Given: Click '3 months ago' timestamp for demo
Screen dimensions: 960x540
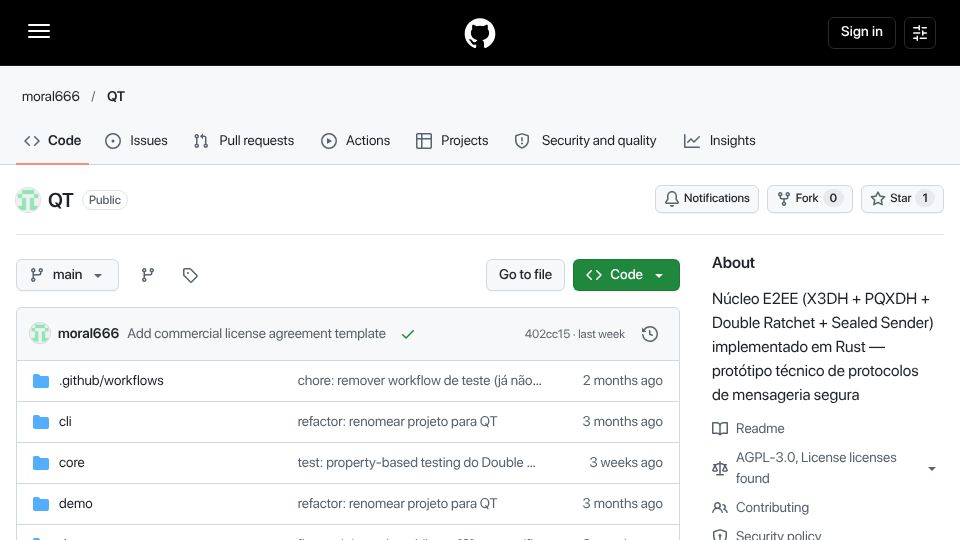Looking at the screenshot, I should tap(623, 504).
